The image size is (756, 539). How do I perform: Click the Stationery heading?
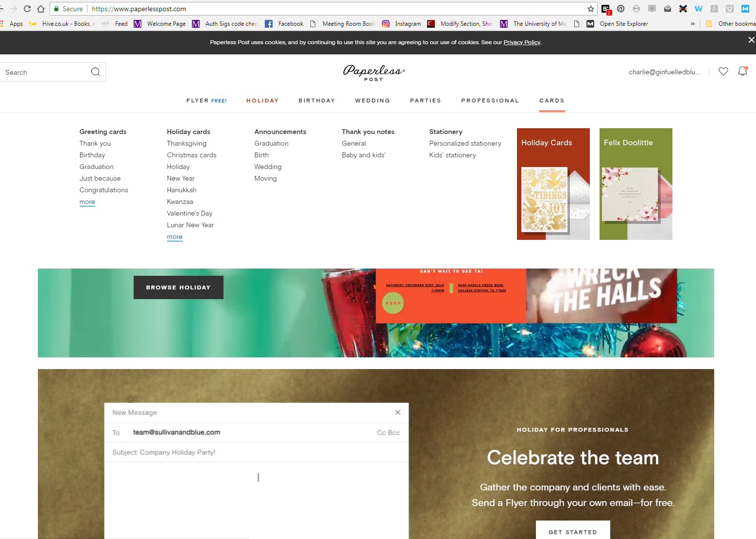[446, 132]
